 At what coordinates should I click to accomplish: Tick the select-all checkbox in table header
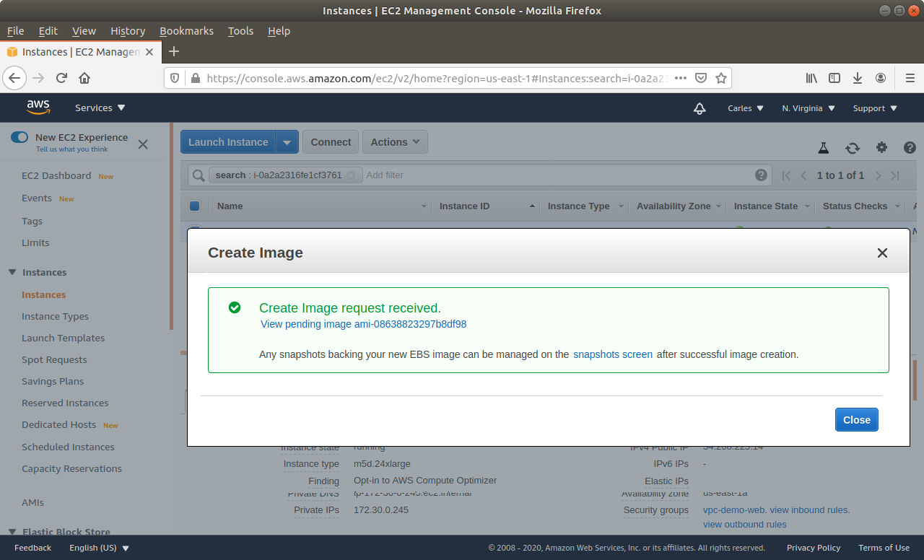point(194,206)
